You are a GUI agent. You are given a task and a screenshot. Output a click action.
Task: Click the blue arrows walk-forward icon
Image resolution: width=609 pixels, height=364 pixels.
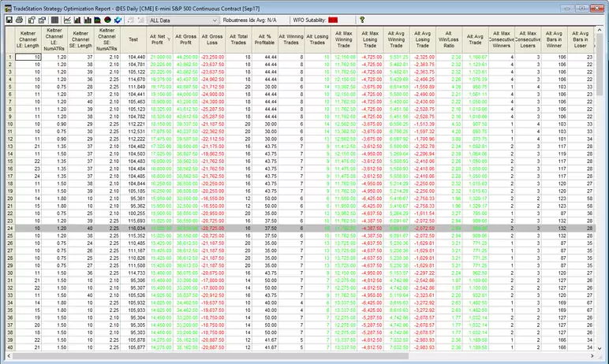(118, 20)
